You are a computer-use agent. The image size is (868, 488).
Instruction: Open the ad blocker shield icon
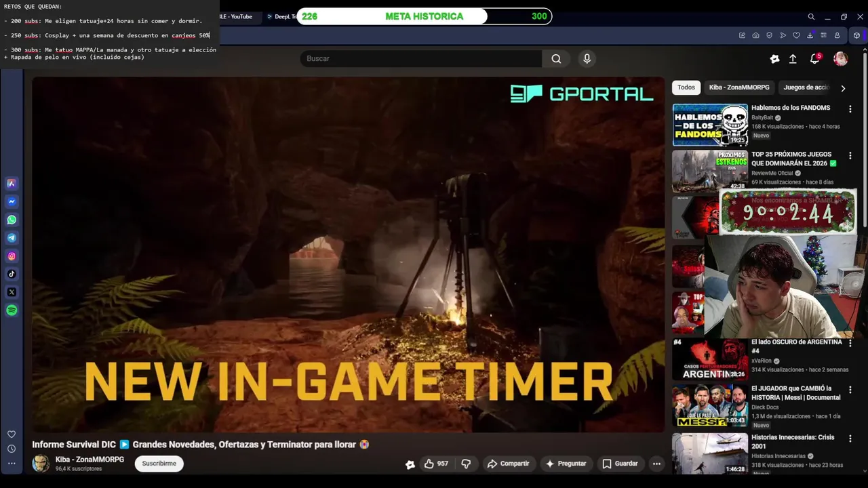(x=769, y=35)
